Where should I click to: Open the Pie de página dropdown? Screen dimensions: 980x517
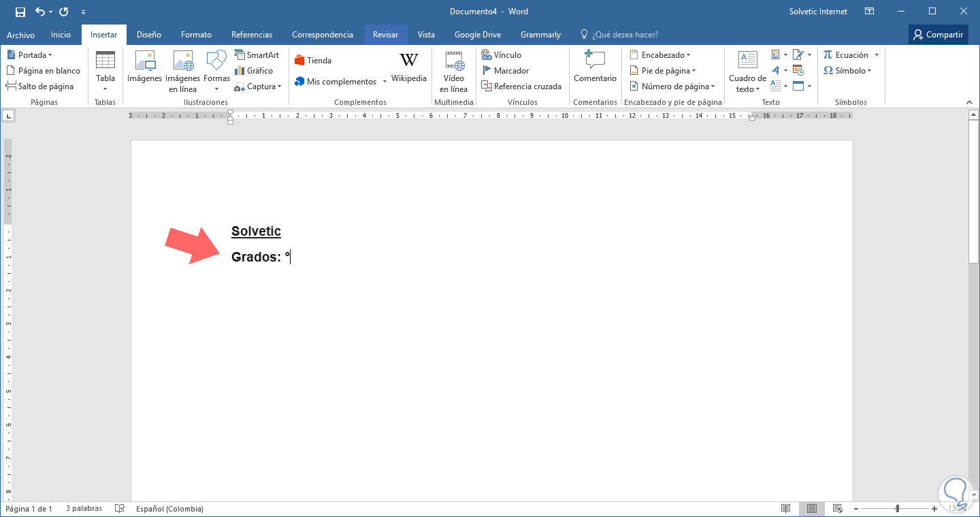click(662, 71)
